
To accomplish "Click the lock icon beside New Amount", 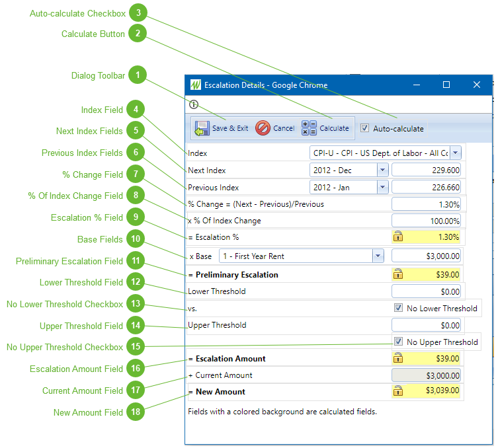I will coord(398,392).
